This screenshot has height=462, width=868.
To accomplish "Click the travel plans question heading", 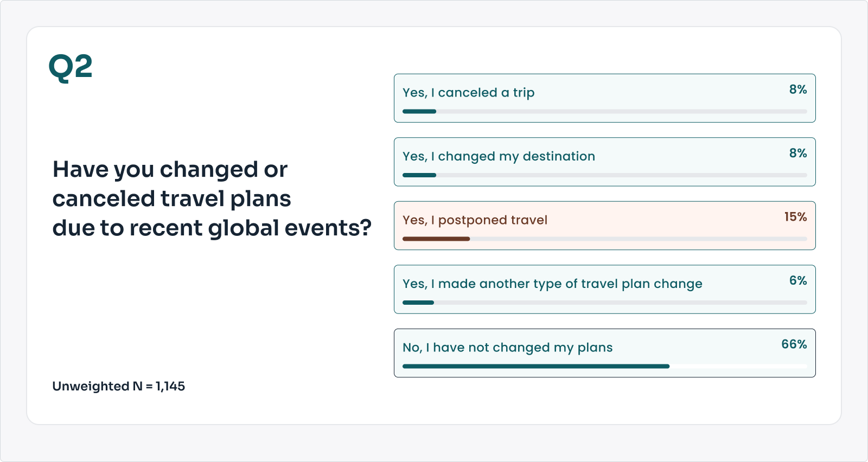I will click(x=212, y=198).
